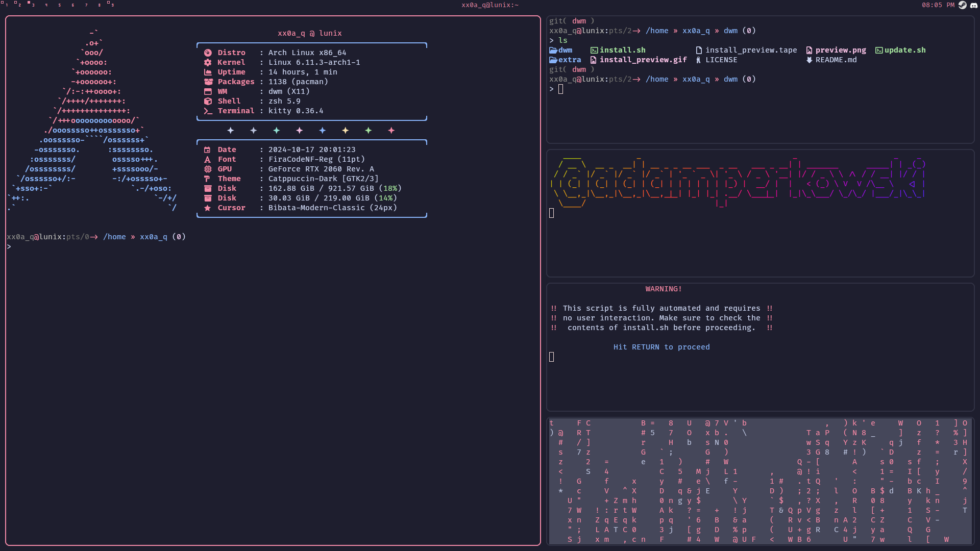Click the Theme paint roller icon

pyautogui.click(x=207, y=179)
